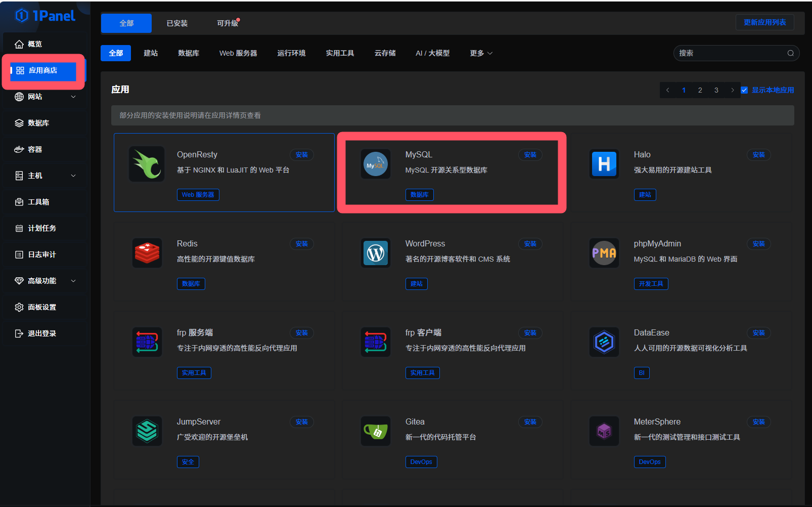Filter by AI / 大模型 category
Image resolution: width=812 pixels, height=507 pixels.
click(432, 53)
